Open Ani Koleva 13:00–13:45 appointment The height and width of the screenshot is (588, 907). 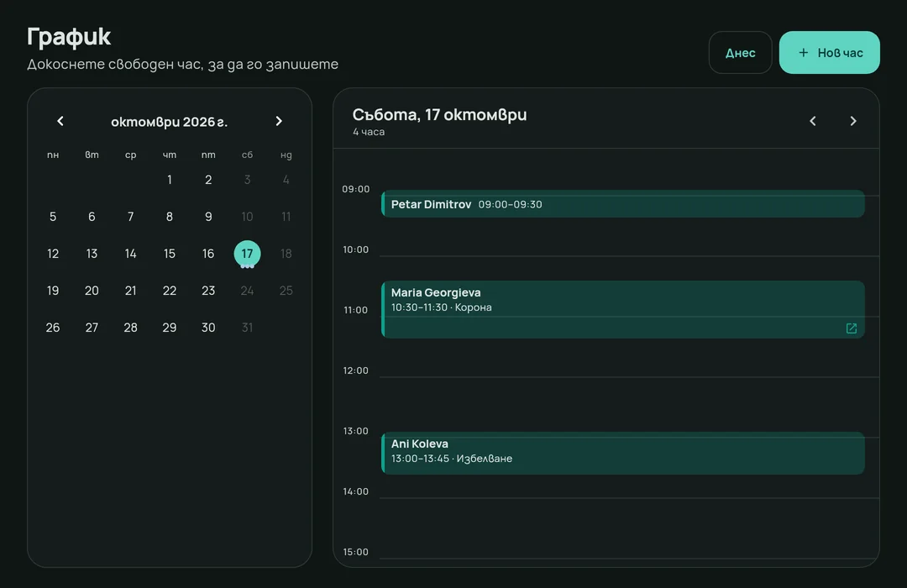click(x=623, y=453)
